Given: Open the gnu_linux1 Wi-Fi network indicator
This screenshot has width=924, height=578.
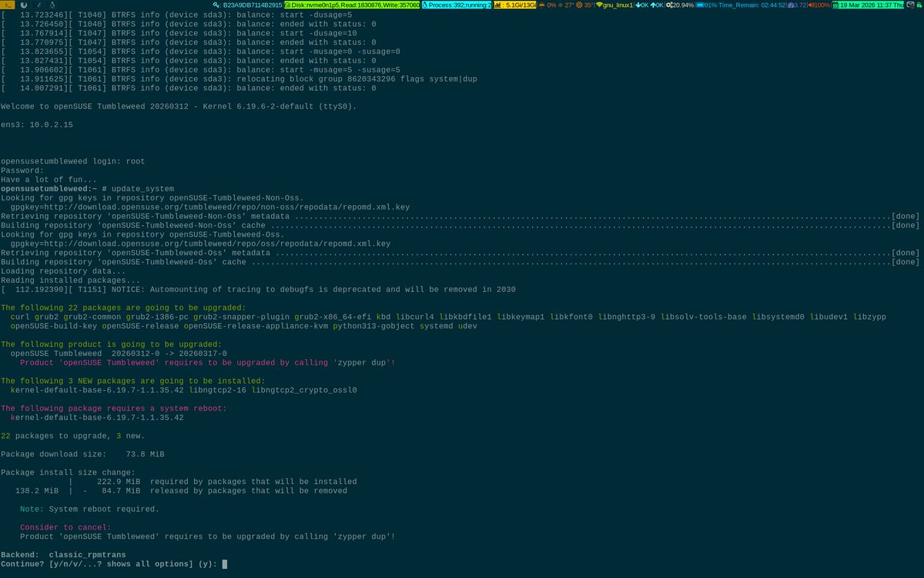Looking at the screenshot, I should [x=615, y=5].
